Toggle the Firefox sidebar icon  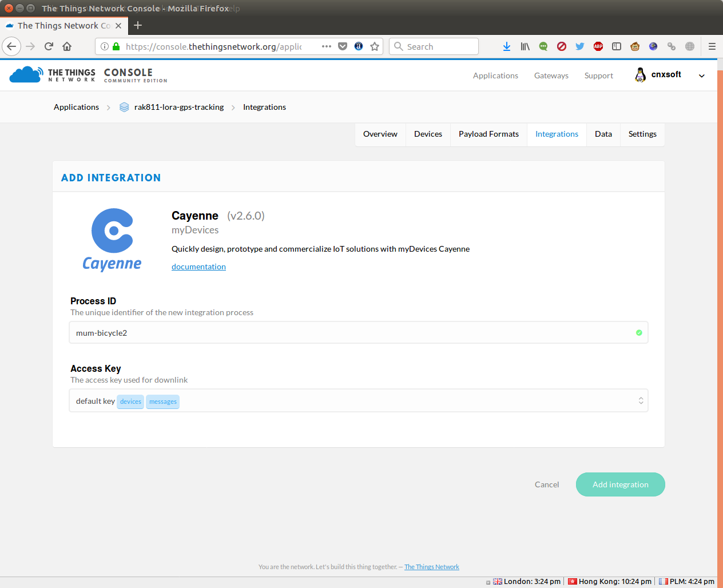617,46
